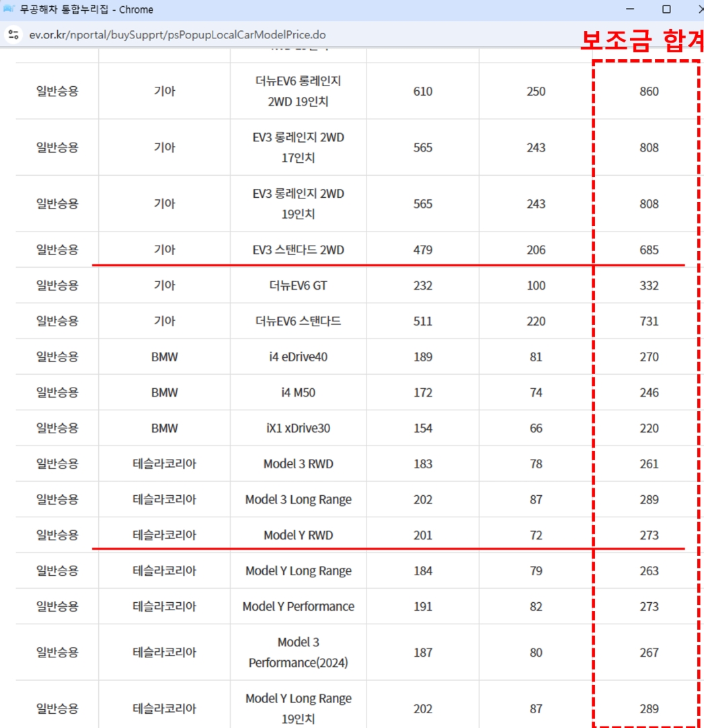Click the 191 national subsidy value
Screen dimensions: 704x728
click(x=423, y=607)
